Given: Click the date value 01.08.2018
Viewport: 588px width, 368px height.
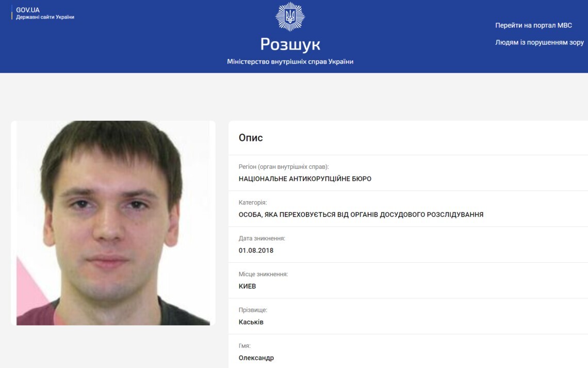Looking at the screenshot, I should 256,251.
